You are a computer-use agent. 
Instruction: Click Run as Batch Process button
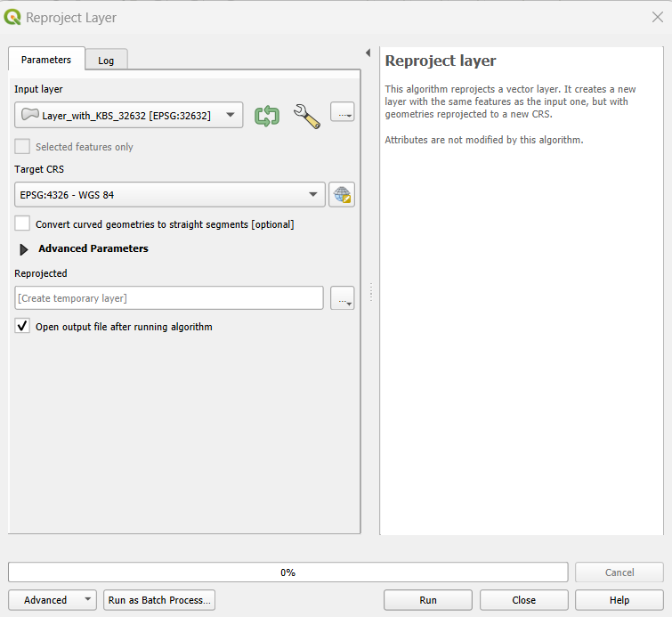coord(159,600)
